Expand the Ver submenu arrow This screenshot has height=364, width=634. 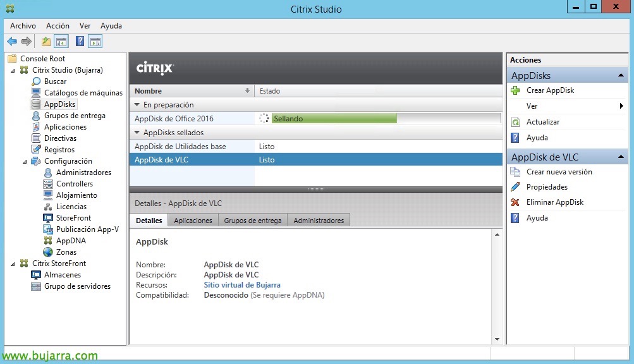click(621, 106)
